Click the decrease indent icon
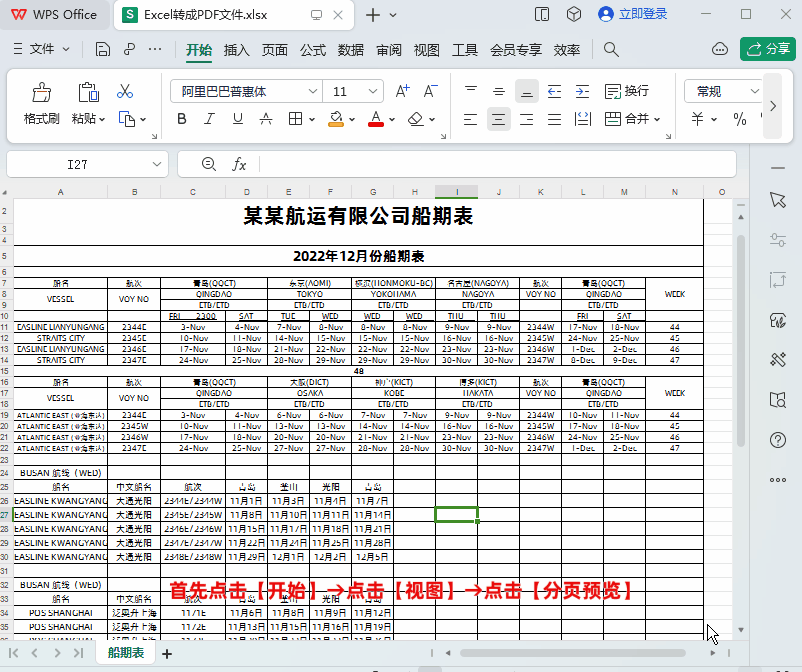802x672 pixels. [554, 92]
